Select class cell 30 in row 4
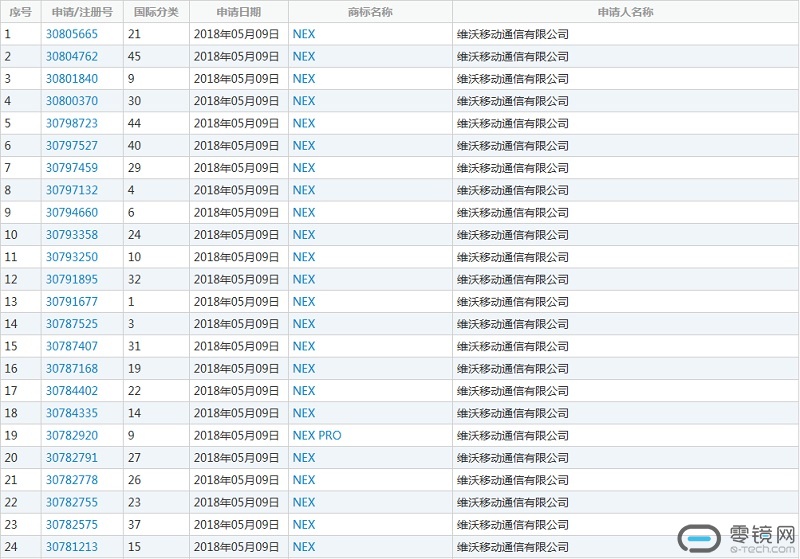 coord(156,101)
